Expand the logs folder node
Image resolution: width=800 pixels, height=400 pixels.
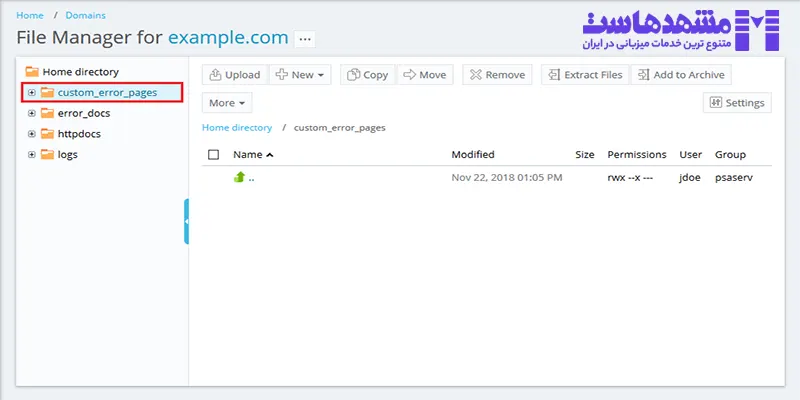32,155
